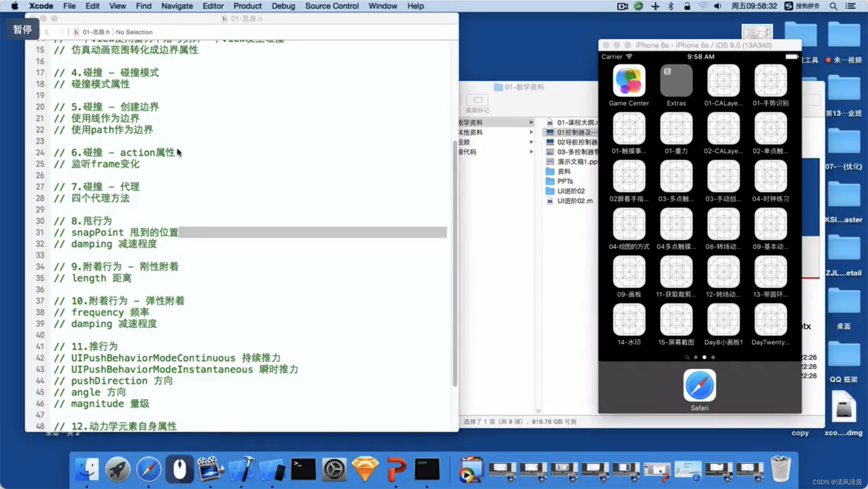The image size is (868, 489).
Task: Click the 搜狗拼音 input method menu
Action: point(802,6)
